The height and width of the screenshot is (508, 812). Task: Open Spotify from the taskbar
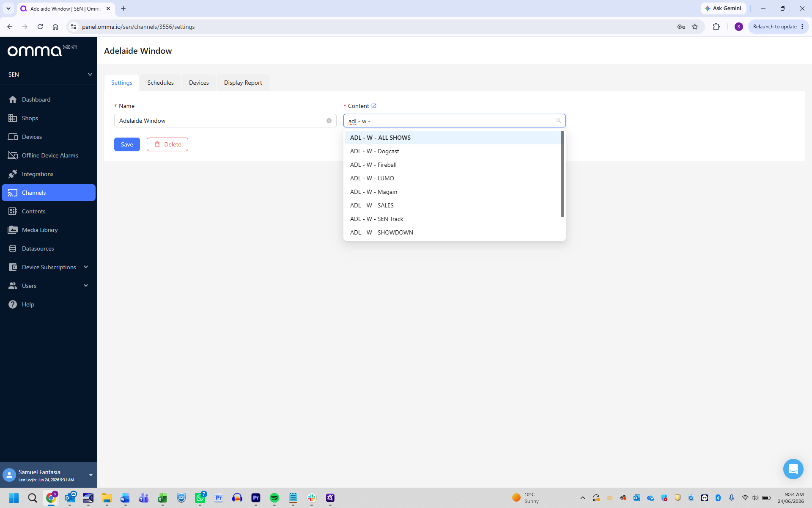pos(274,498)
